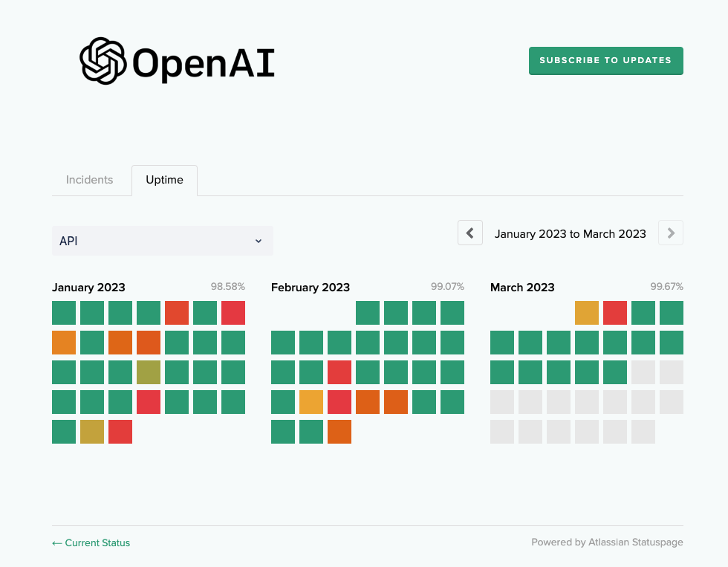728x567 pixels.
Task: Click red square in January's fourth row
Action: point(149,402)
